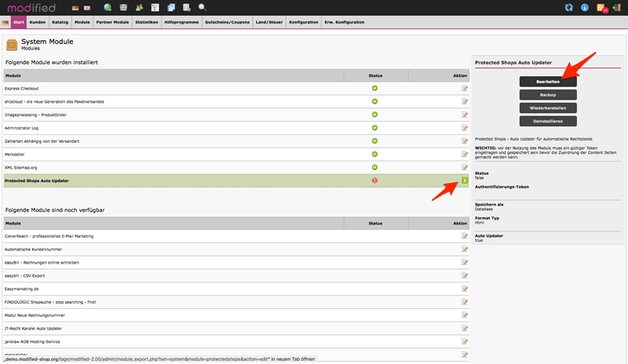Toggle green status of Administrator Log module

click(x=374, y=128)
